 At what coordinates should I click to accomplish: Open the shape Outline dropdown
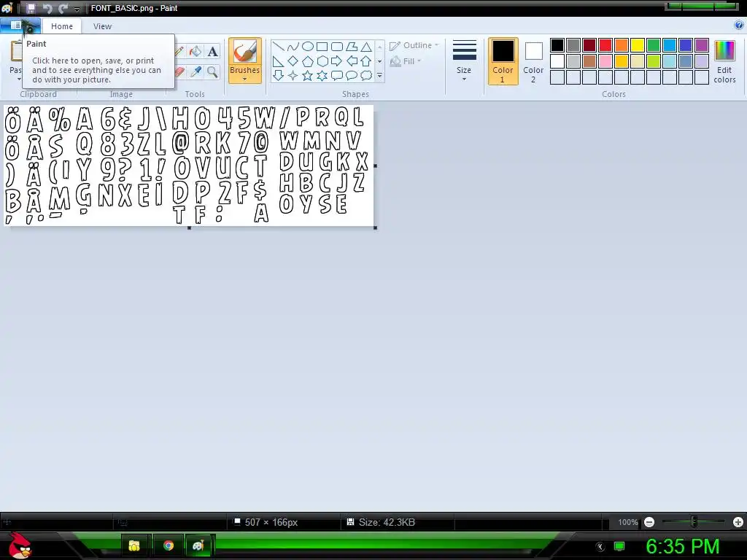tap(414, 45)
